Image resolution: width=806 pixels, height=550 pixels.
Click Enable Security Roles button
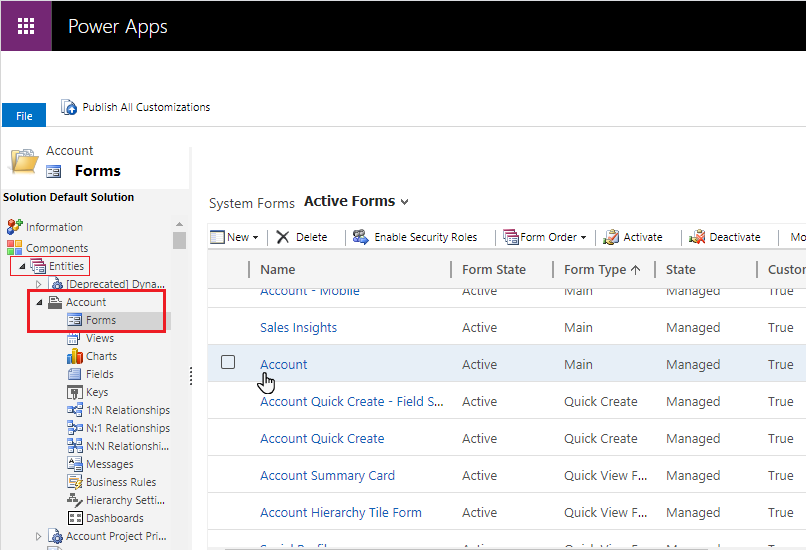[415, 237]
